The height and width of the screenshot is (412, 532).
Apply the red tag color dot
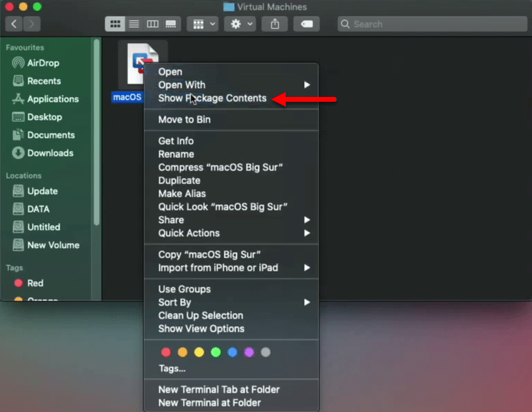click(166, 352)
